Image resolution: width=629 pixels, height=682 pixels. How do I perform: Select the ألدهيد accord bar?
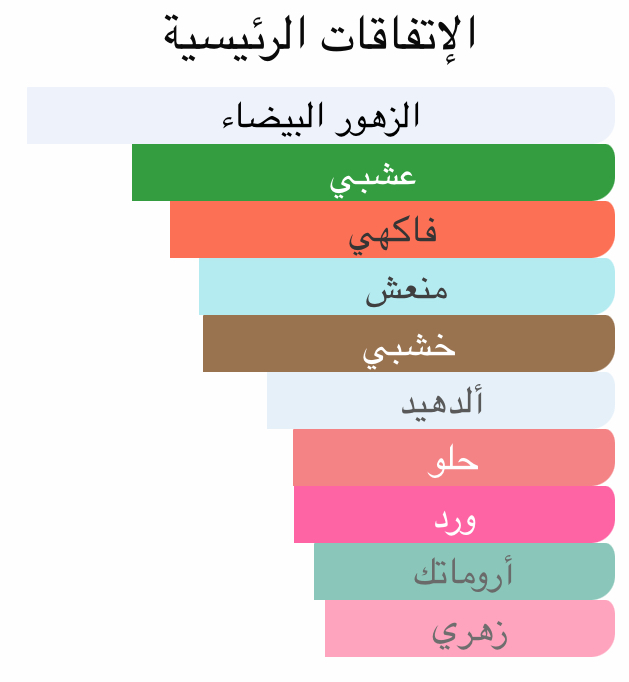440,401
